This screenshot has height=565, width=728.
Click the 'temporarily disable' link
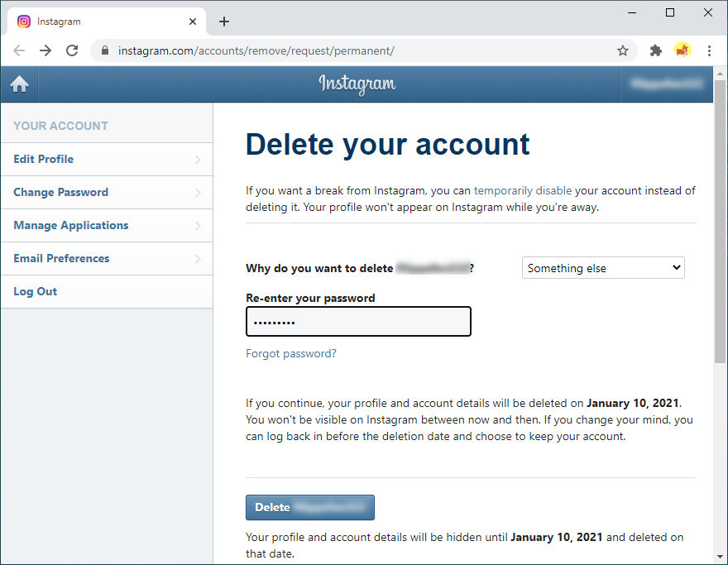coord(523,191)
